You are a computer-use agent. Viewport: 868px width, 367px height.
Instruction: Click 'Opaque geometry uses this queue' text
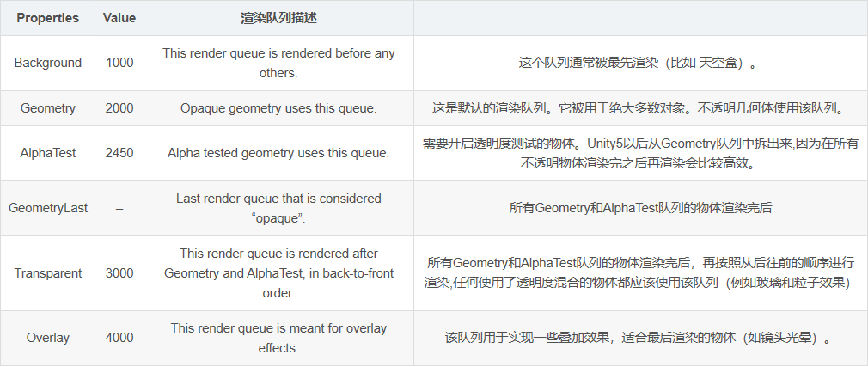pos(278,108)
